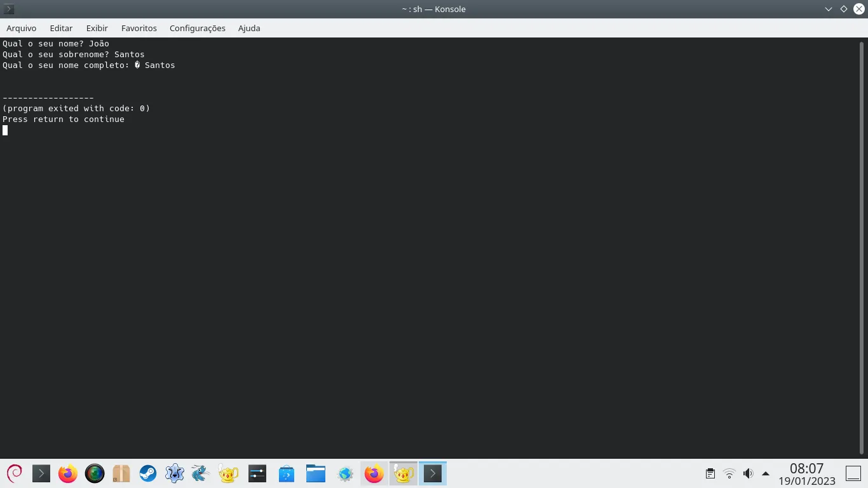Open the Discover software store bag icon

pyautogui.click(x=287, y=473)
